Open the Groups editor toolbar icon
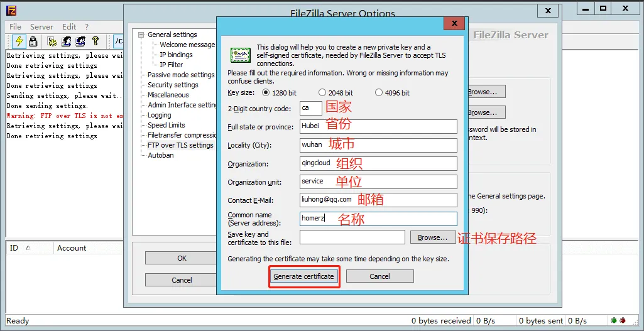This screenshot has width=644, height=331. [80, 41]
